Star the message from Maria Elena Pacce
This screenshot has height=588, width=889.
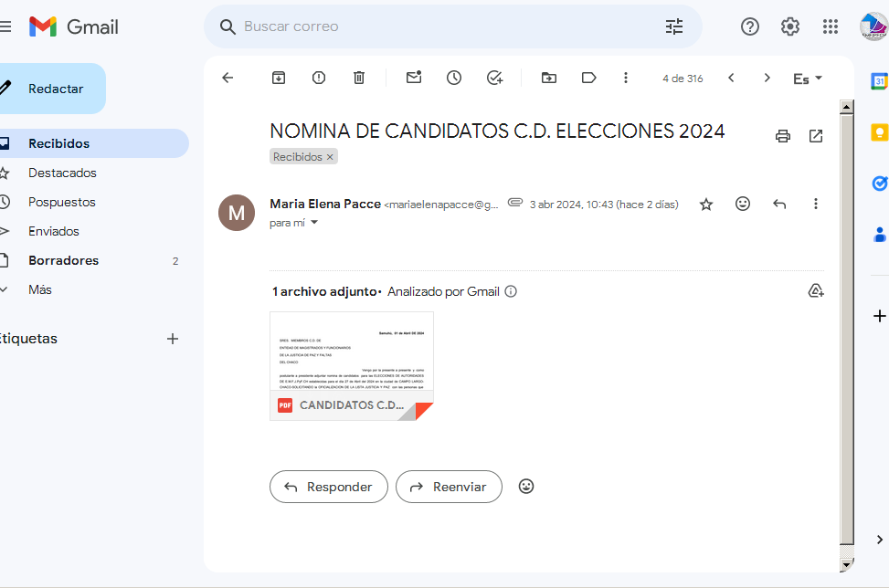tap(706, 205)
